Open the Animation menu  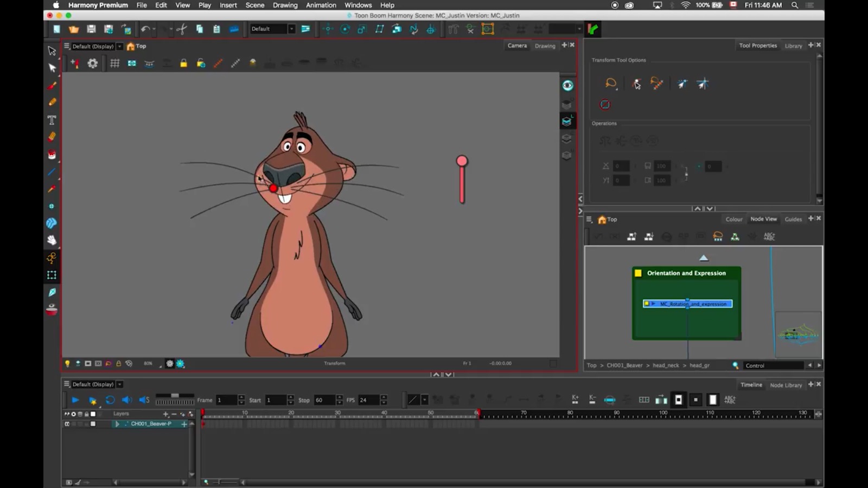(x=321, y=5)
